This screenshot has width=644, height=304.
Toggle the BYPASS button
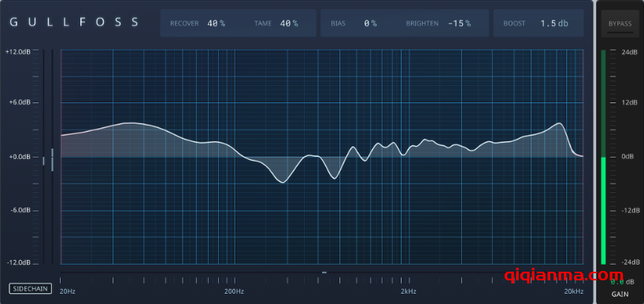620,24
